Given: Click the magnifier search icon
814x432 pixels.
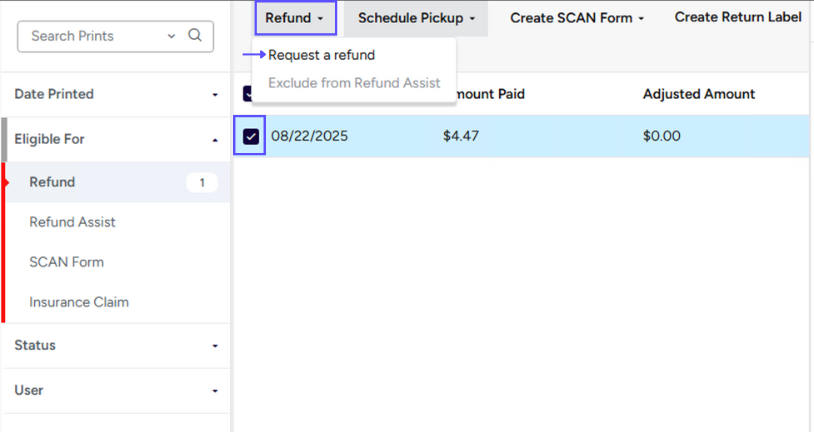Looking at the screenshot, I should coord(195,35).
